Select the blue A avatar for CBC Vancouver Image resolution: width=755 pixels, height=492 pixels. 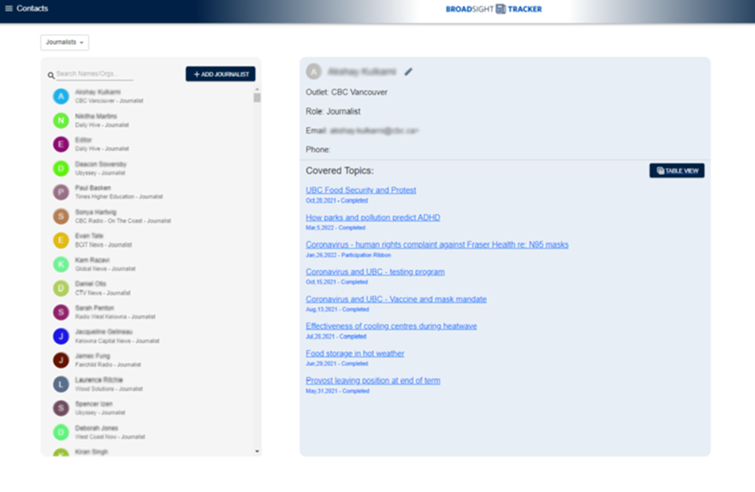(61, 96)
